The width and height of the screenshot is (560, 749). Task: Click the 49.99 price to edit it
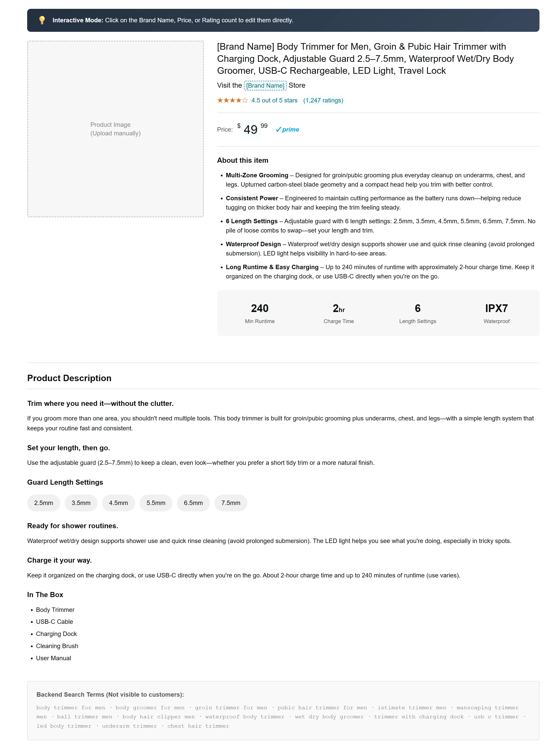250,130
